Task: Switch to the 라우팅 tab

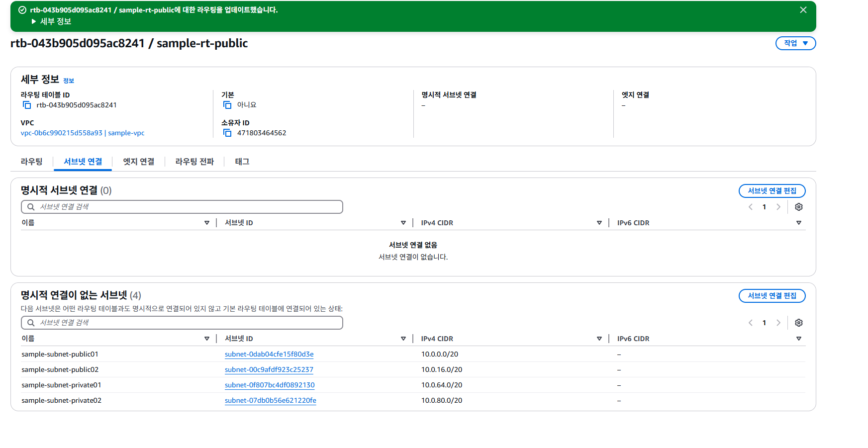Action: click(x=31, y=162)
